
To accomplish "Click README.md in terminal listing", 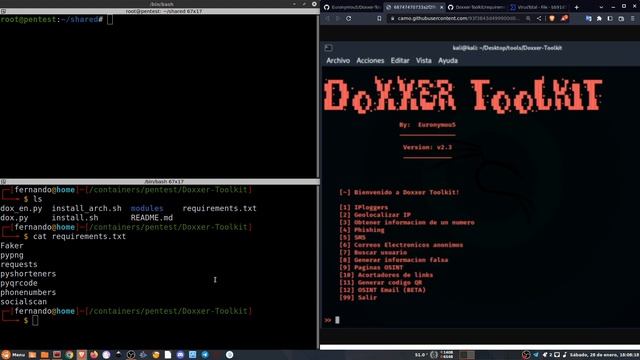I will 151,218.
